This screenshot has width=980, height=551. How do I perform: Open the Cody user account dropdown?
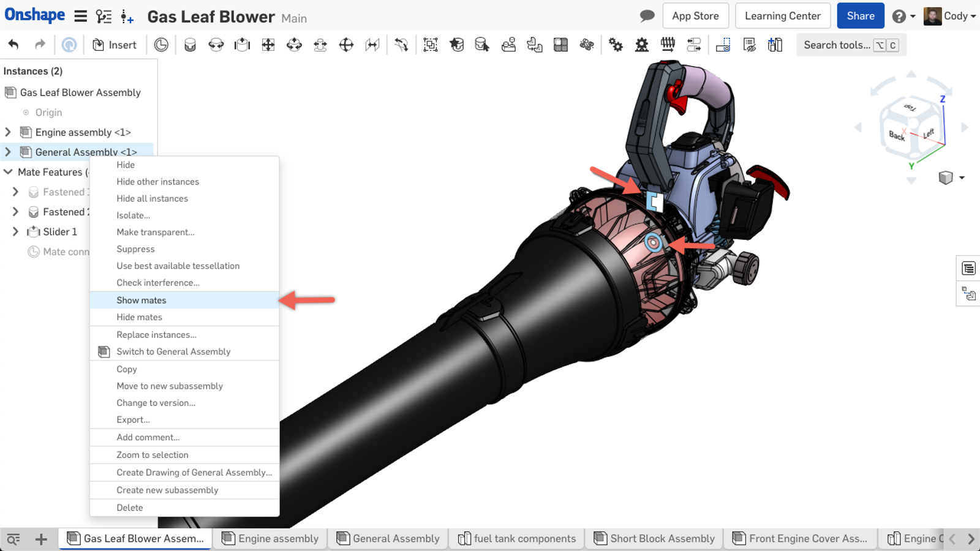[x=951, y=16]
